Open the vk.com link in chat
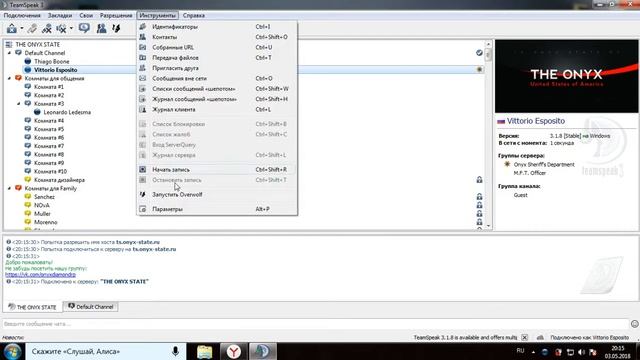 pyautogui.click(x=40, y=275)
